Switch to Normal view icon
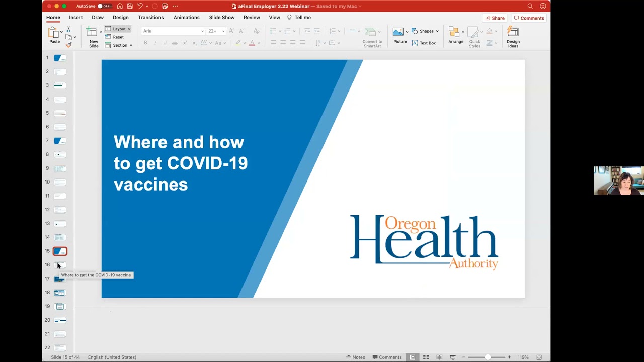The width and height of the screenshot is (644, 362). pos(412,357)
